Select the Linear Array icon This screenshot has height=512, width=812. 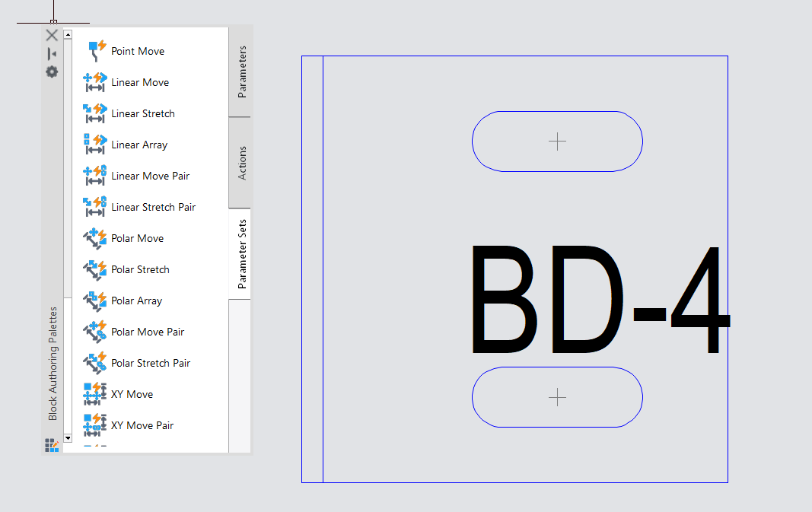click(x=95, y=145)
